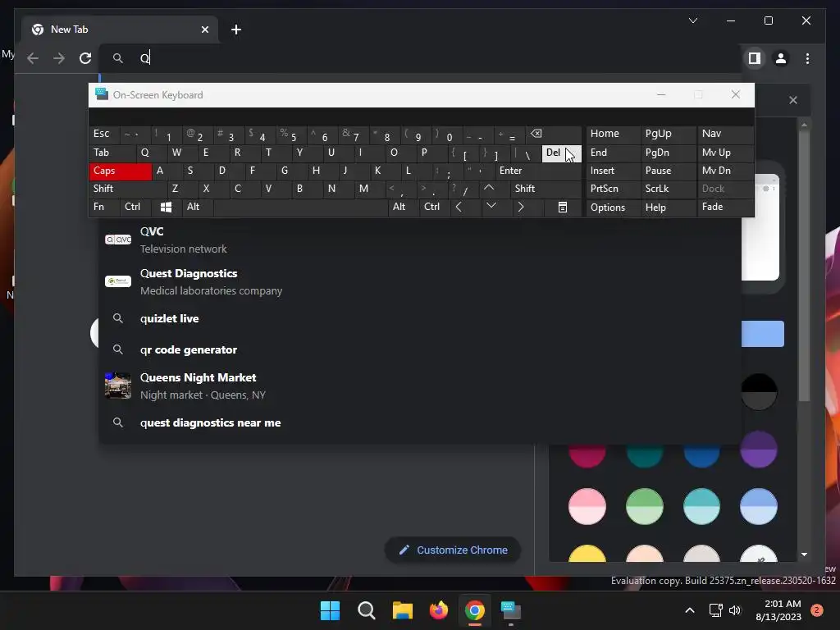Click the Help key on On-Screen Keyboard
Image resolution: width=840 pixels, height=630 pixels.
tap(668, 208)
